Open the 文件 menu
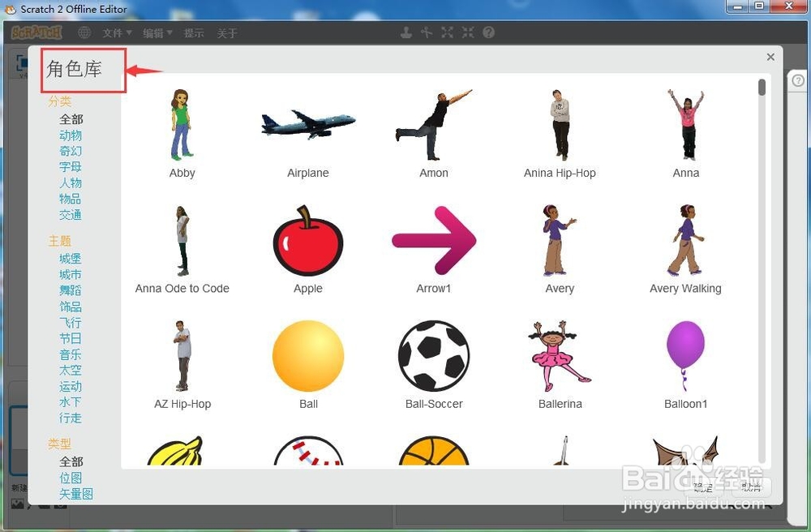The height and width of the screenshot is (532, 811). 117,33
